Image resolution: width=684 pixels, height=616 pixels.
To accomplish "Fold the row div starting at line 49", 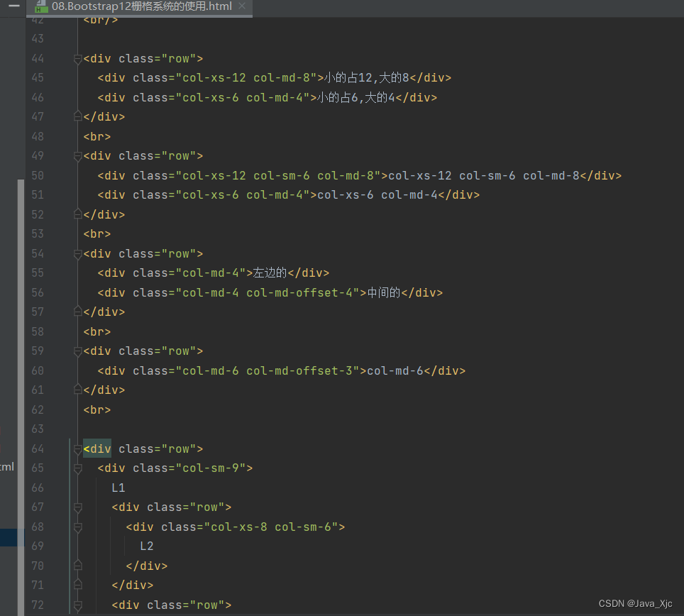I will coord(77,156).
